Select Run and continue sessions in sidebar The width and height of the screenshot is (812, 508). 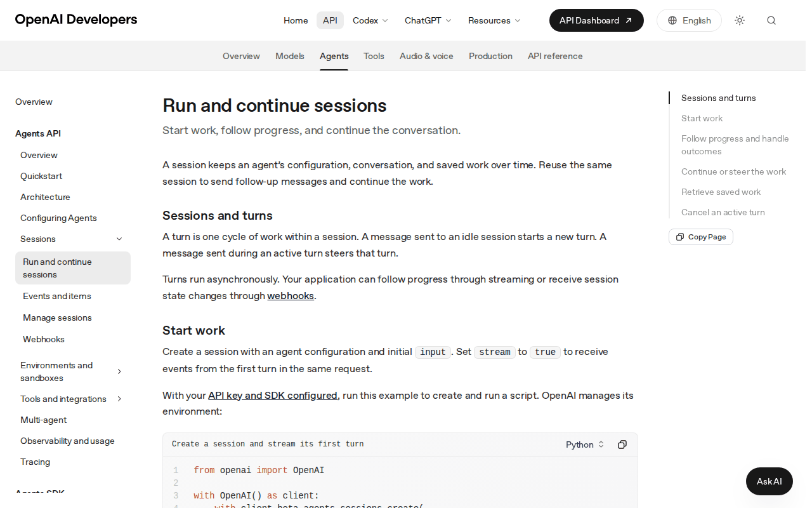tap(73, 268)
